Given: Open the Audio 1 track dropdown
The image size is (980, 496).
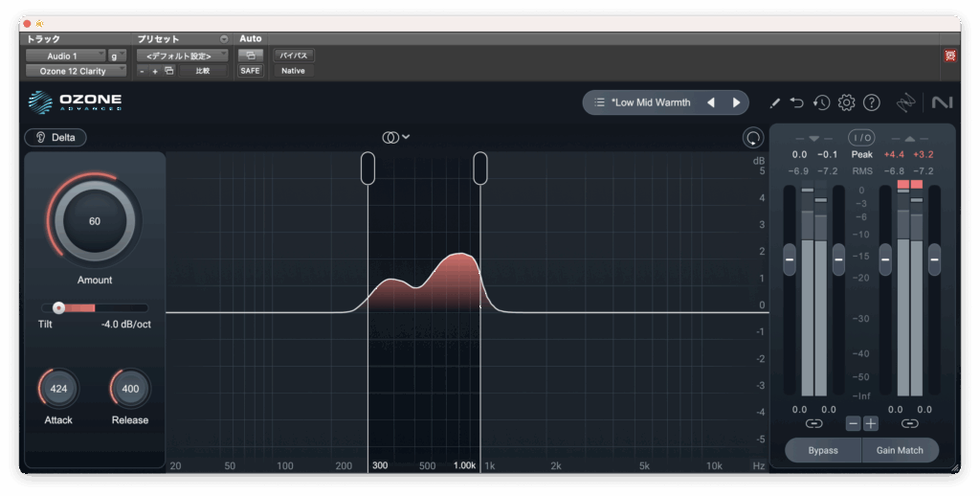Looking at the screenshot, I should pyautogui.click(x=64, y=56).
